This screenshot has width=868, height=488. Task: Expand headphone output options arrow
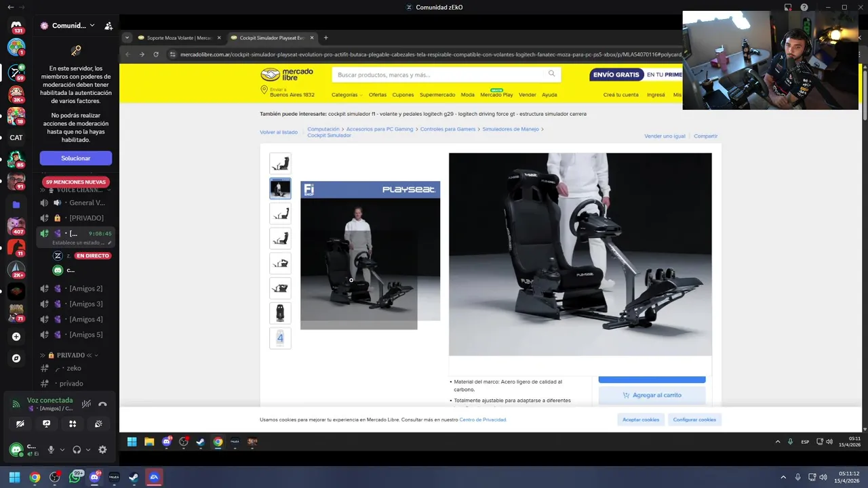click(x=88, y=449)
